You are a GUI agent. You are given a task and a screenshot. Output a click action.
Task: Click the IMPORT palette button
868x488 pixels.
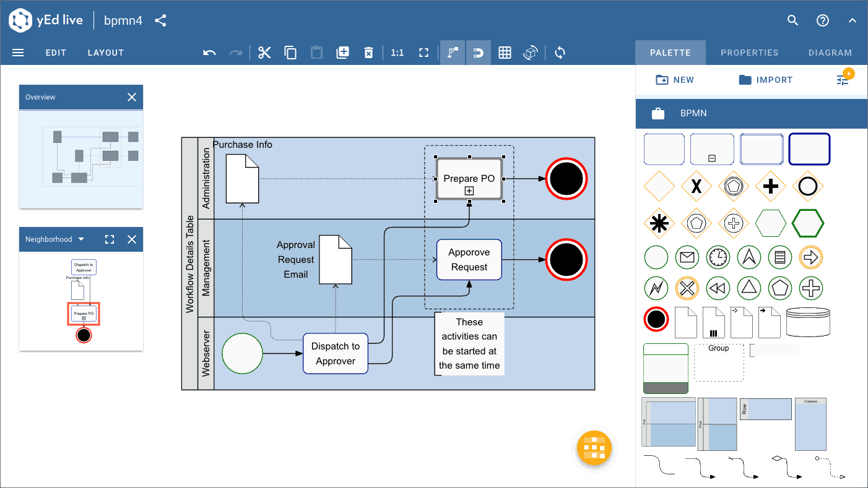click(x=766, y=80)
